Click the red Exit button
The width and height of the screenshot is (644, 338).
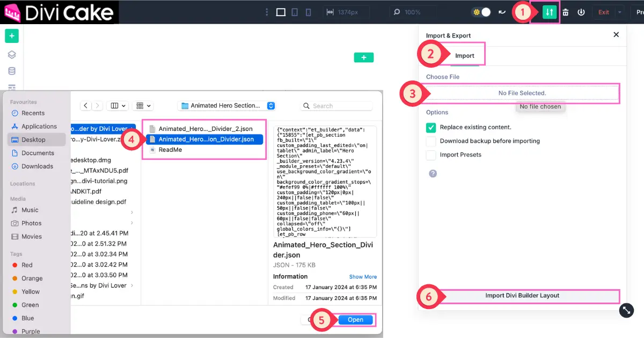[604, 12]
